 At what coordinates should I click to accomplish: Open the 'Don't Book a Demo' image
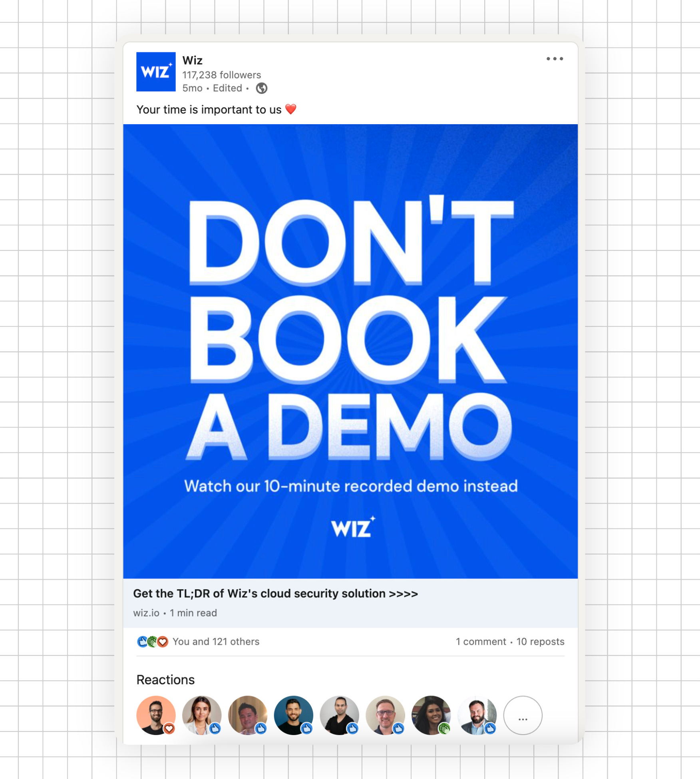tap(350, 351)
